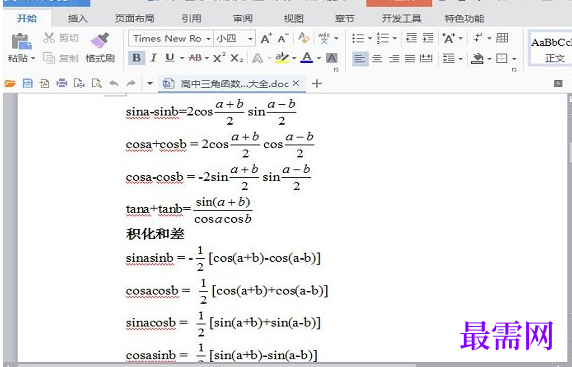Click the Paste (粘贴) clipboard icon

[22, 41]
